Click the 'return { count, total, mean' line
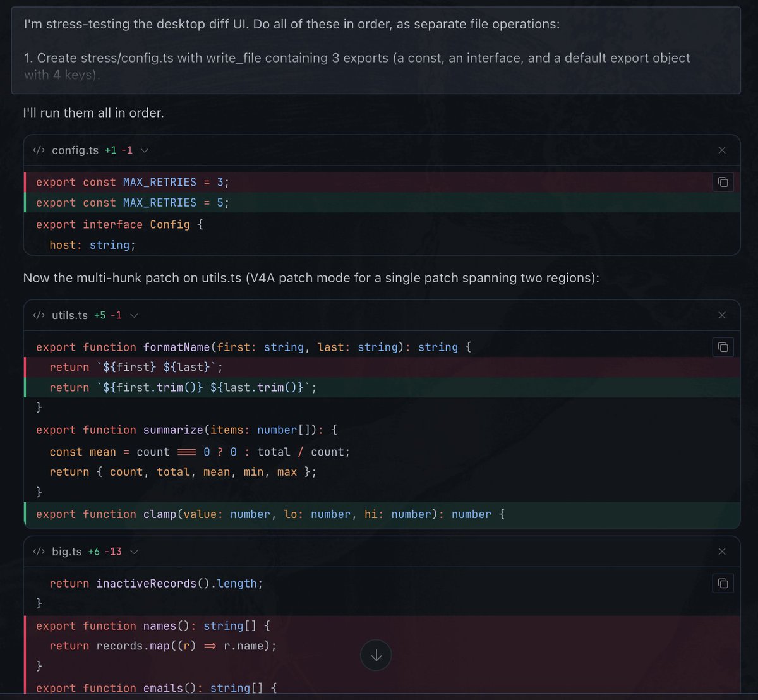 183,472
